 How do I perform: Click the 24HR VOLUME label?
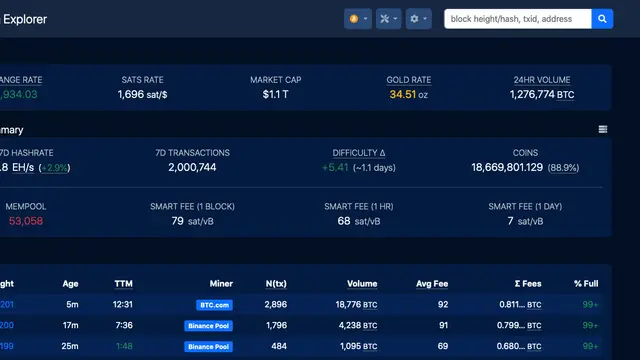(x=542, y=80)
